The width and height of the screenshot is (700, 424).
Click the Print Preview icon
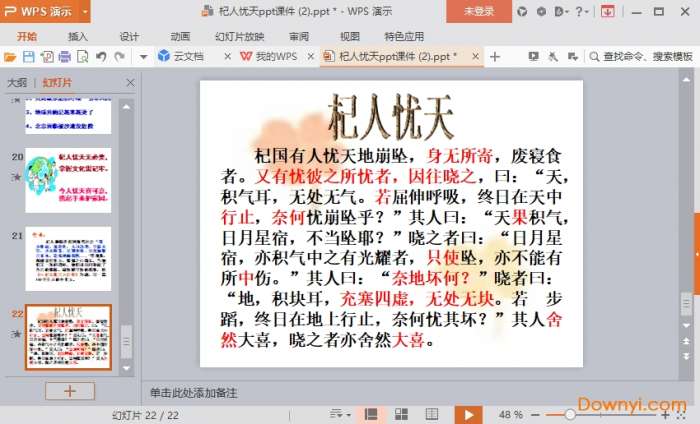click(83, 57)
